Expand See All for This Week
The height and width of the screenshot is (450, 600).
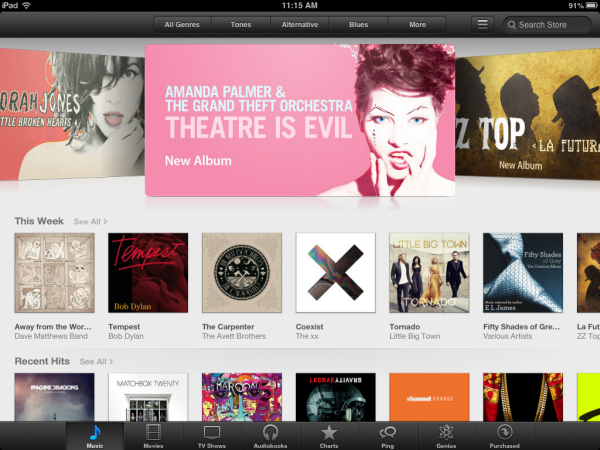pyautogui.click(x=90, y=221)
